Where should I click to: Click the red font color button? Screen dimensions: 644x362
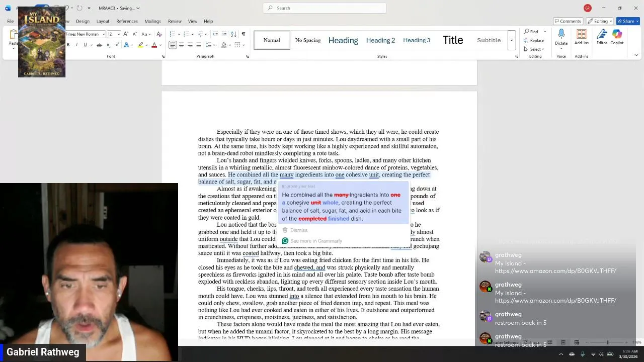[154, 45]
